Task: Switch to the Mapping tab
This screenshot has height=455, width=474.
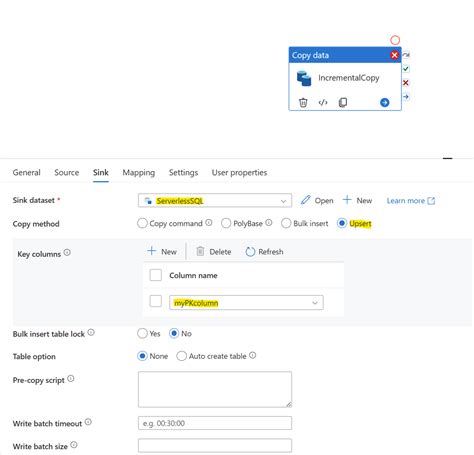Action: click(x=139, y=173)
